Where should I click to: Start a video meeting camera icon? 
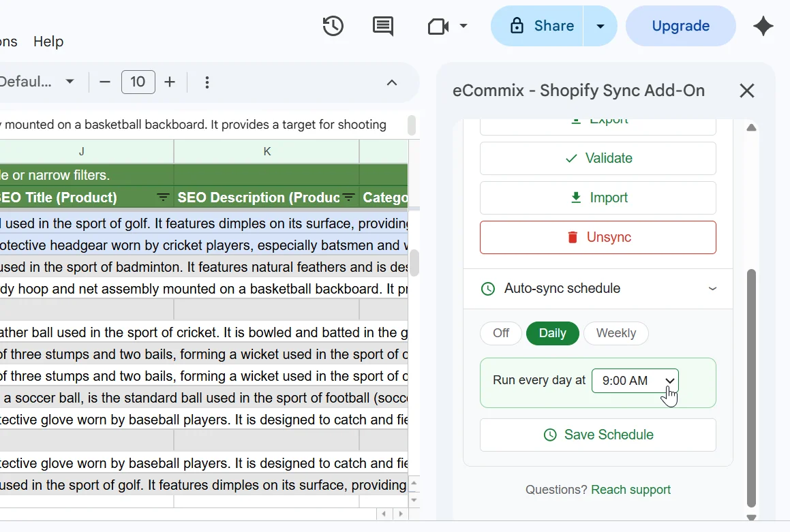pos(438,26)
